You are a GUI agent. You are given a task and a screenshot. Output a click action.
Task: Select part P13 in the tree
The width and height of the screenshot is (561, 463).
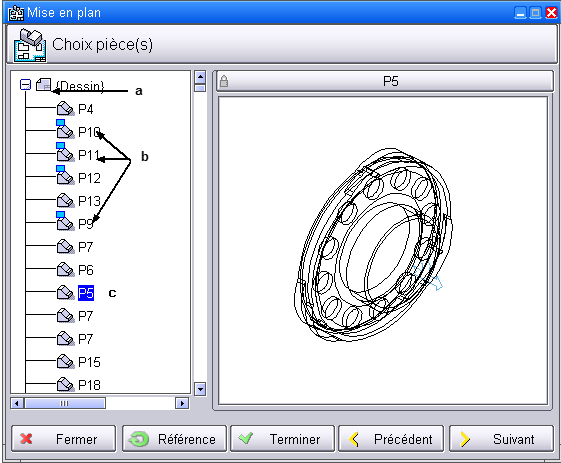tap(89, 201)
